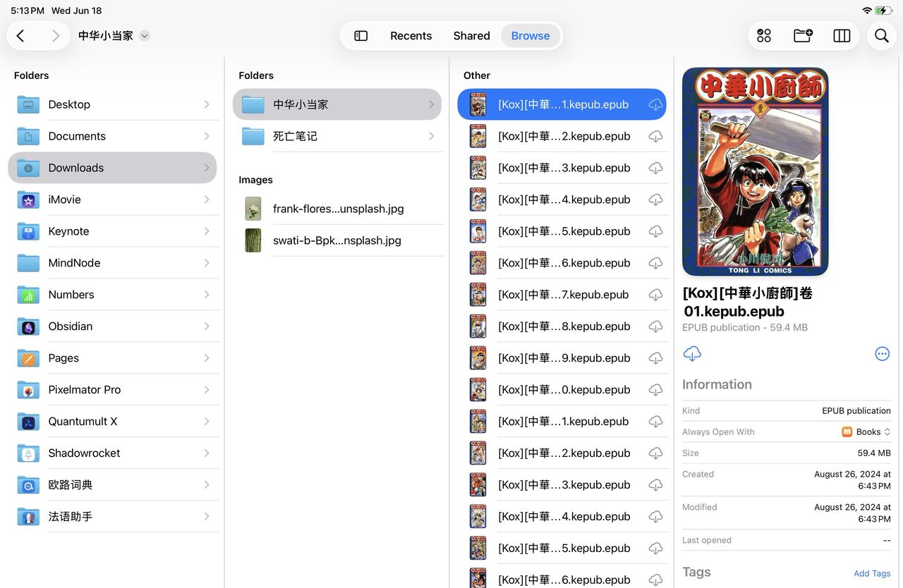Create a new folder from the toolbar

[802, 35]
